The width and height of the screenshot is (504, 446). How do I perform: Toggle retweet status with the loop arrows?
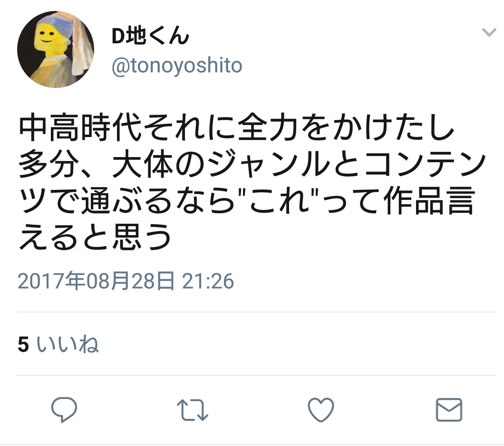pos(192,410)
